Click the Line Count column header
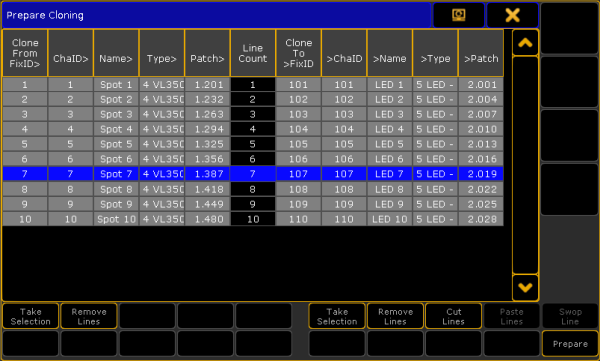 click(253, 53)
